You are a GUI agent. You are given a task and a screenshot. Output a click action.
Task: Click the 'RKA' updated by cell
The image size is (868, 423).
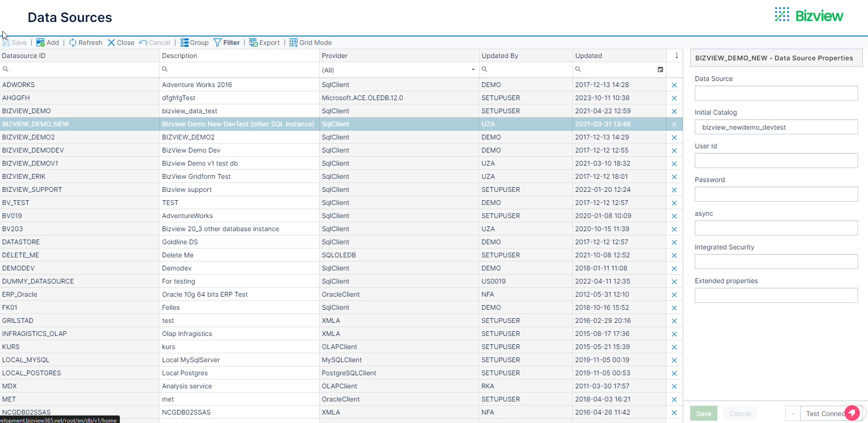point(488,386)
